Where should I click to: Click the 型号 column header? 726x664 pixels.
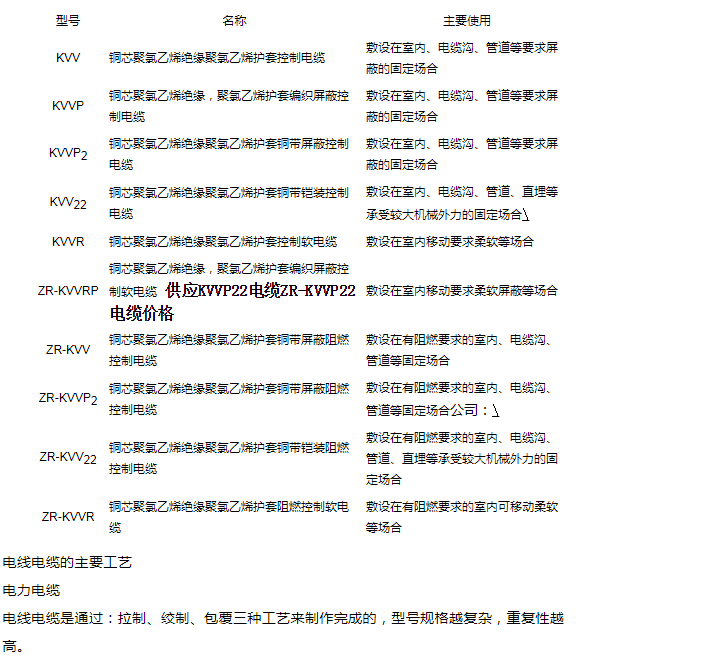click(68, 20)
